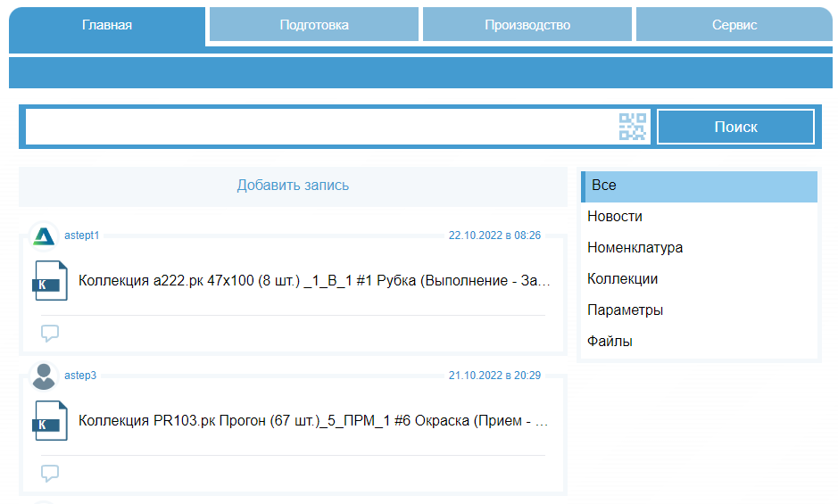Open the Сервис tab
The height and width of the screenshot is (504, 838).
734,25
